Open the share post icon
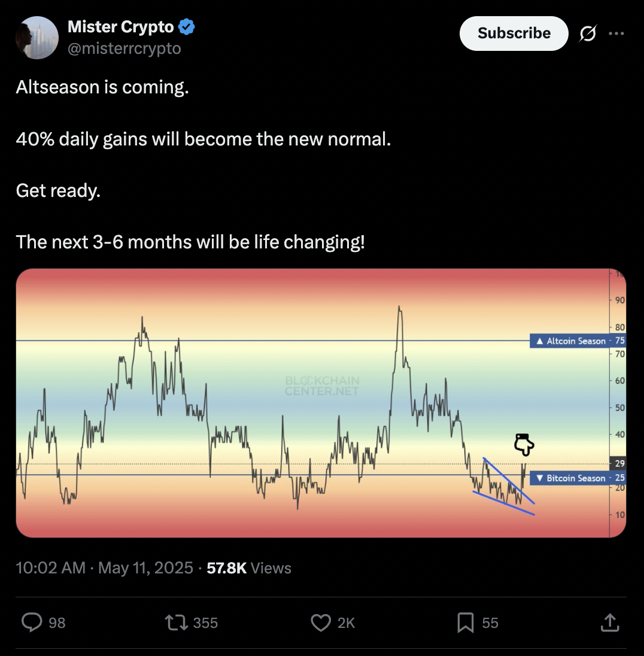 pyautogui.click(x=609, y=622)
